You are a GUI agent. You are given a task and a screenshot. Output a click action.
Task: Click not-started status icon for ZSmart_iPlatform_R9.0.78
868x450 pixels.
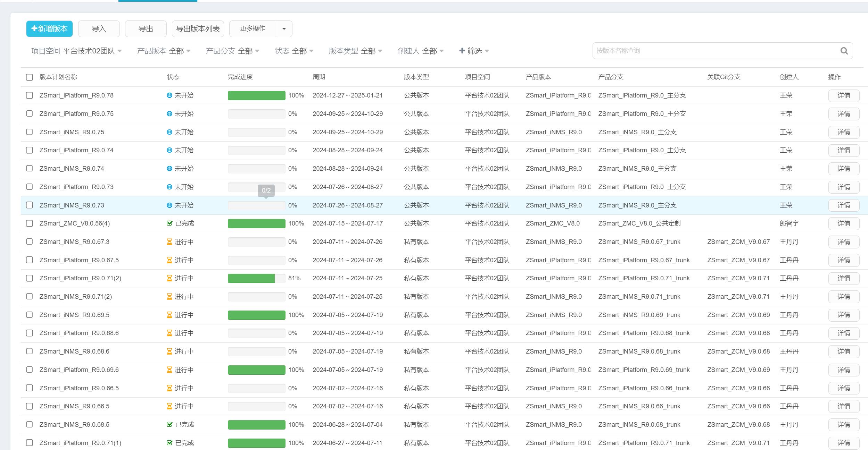170,95
